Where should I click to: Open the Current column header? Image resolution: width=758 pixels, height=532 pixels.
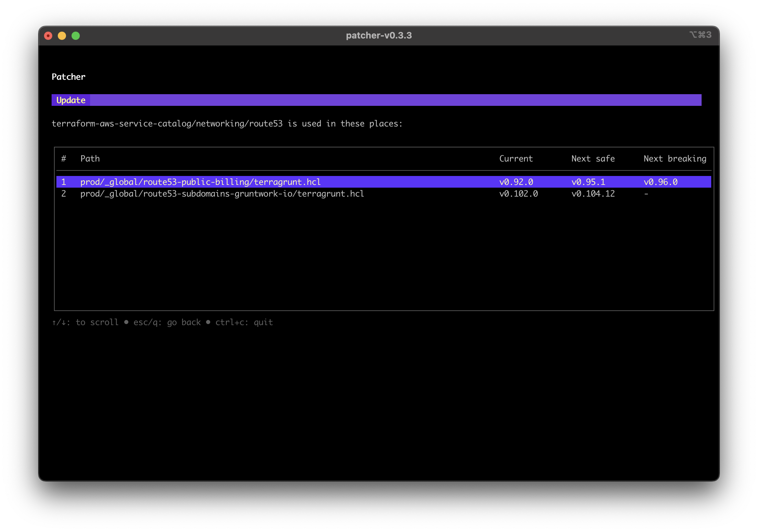pyautogui.click(x=516, y=158)
